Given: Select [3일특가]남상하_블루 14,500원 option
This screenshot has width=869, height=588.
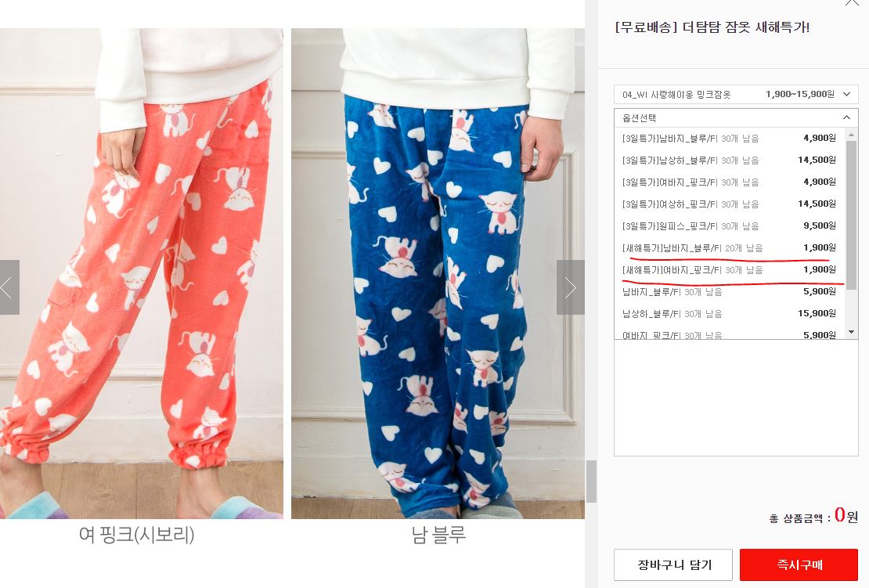Looking at the screenshot, I should pyautogui.click(x=730, y=161).
